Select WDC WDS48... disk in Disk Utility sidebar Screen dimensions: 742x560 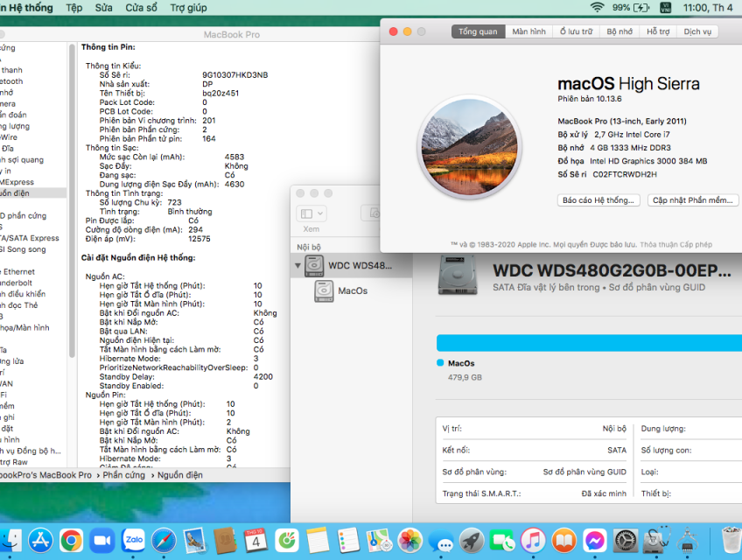click(352, 265)
